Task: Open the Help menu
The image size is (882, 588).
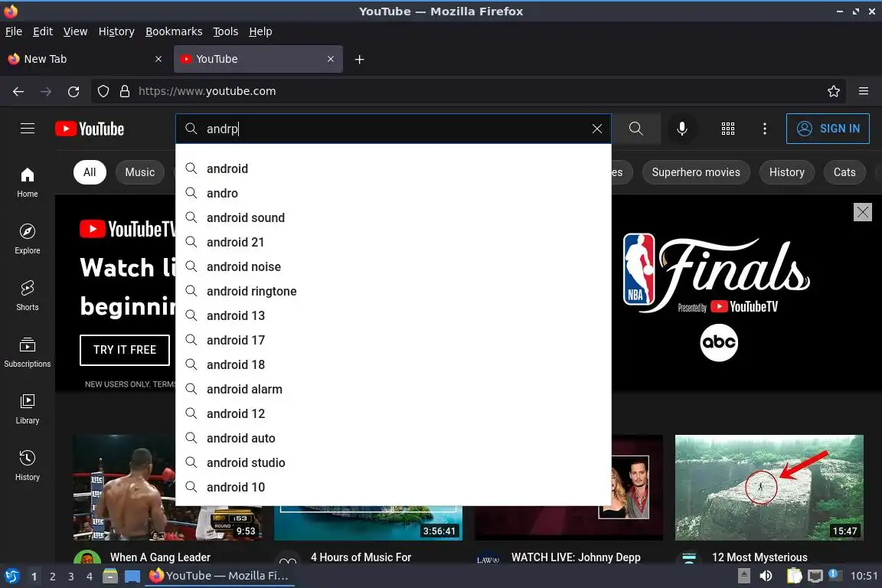Action: click(260, 31)
